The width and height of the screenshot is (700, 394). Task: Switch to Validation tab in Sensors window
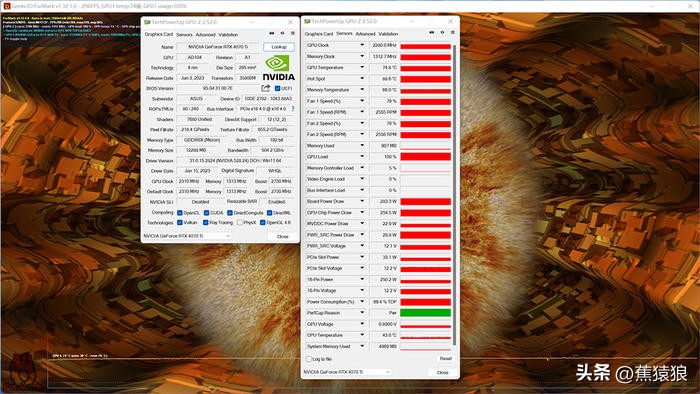(388, 33)
